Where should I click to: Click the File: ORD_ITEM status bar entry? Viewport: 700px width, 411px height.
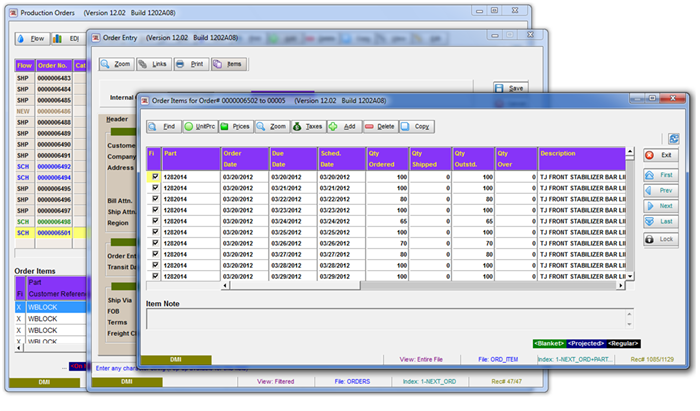498,359
